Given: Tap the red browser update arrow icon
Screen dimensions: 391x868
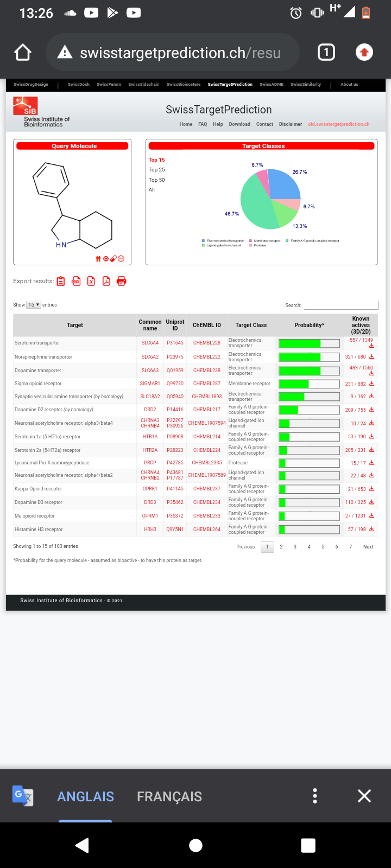Looking at the screenshot, I should tap(364, 53).
